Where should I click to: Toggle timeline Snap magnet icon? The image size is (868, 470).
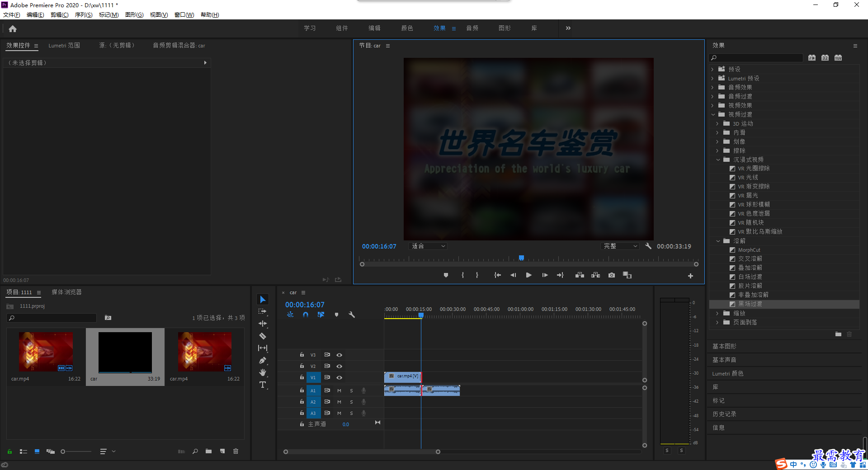tap(306, 315)
